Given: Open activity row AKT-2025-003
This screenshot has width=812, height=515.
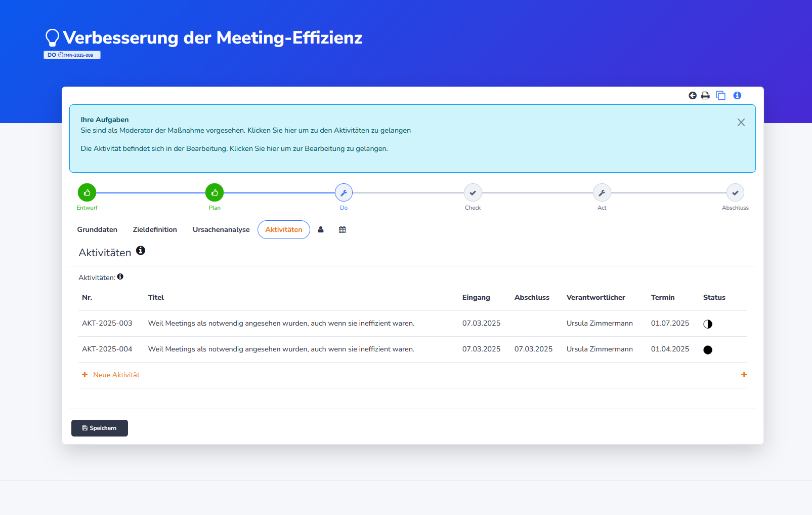Looking at the screenshot, I should coord(107,324).
